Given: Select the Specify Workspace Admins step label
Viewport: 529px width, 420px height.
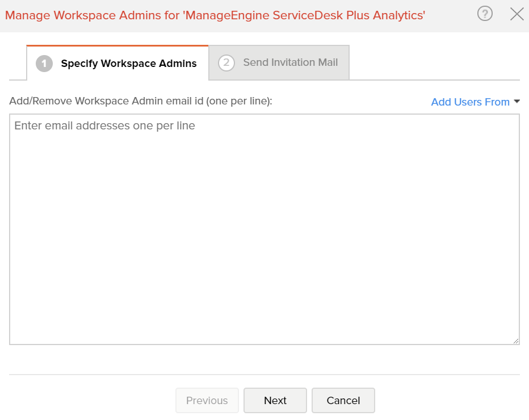Looking at the screenshot, I should (129, 64).
